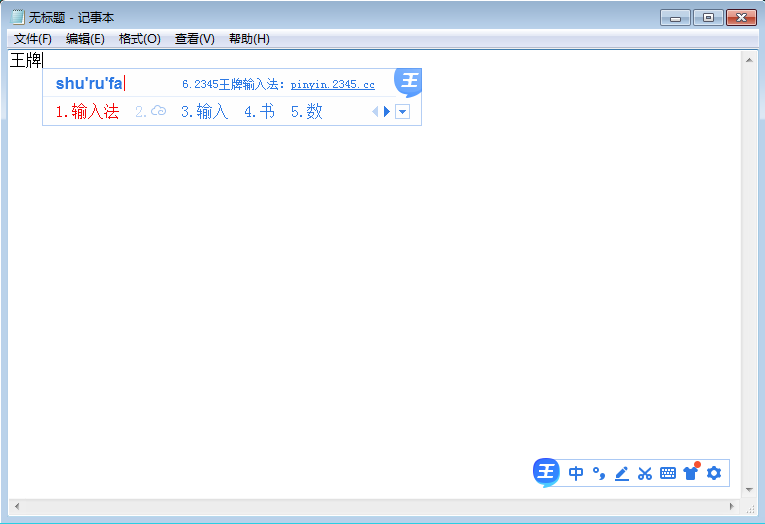Toggle Chinese/English mode with the 中 icon

[576, 473]
